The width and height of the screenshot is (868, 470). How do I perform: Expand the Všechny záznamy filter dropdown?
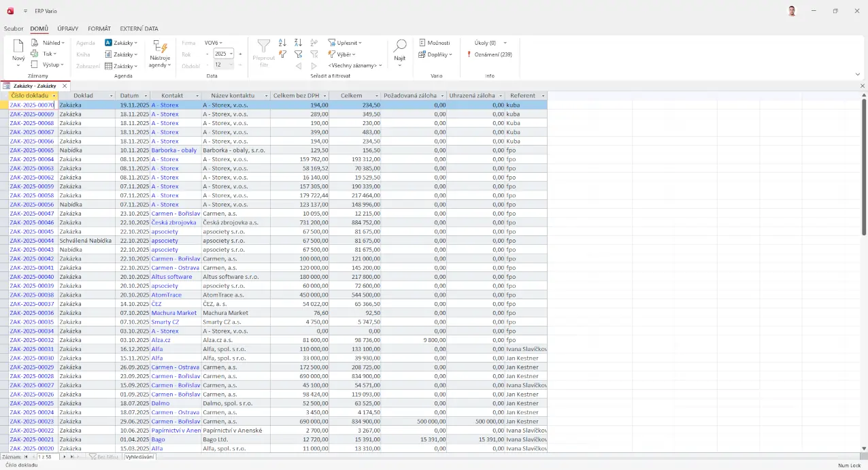[x=354, y=65]
